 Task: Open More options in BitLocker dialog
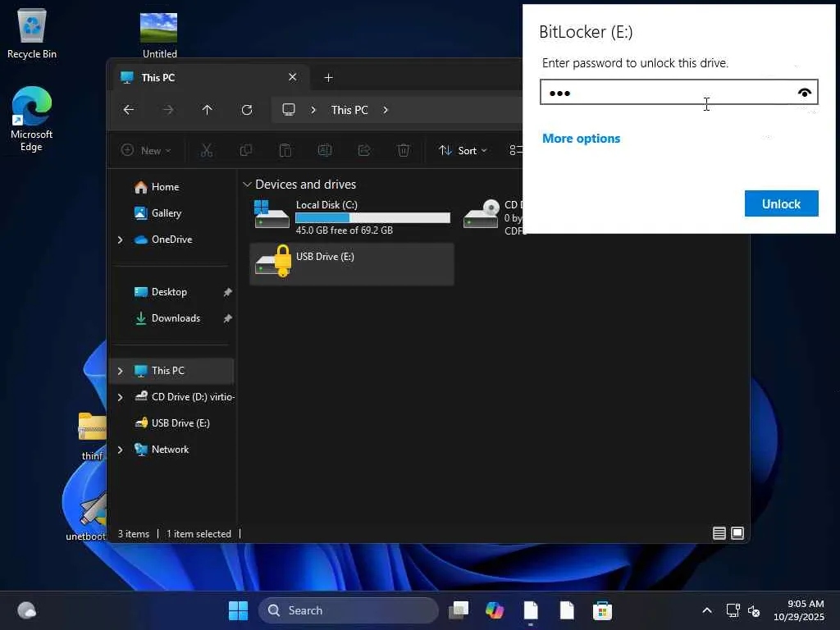582,138
